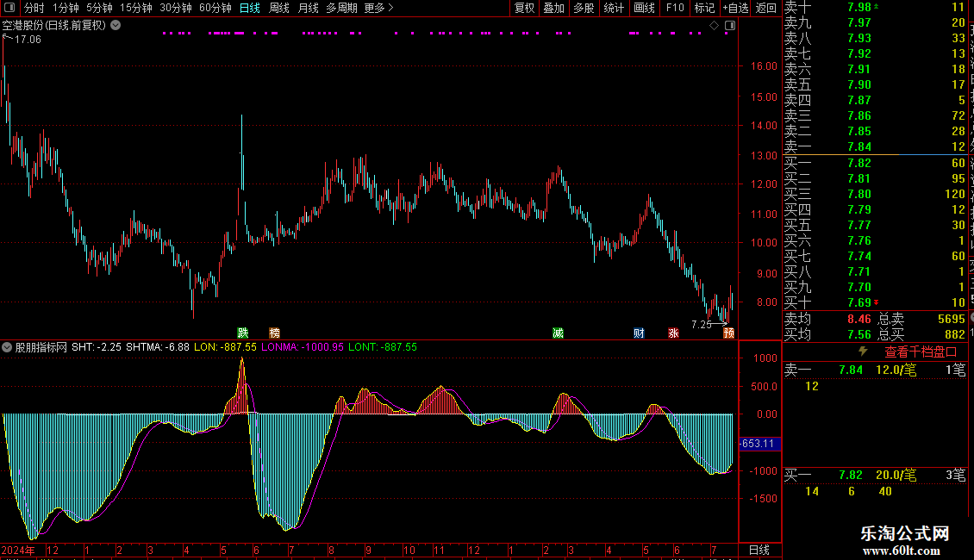Click the red 涨 event marker
Image resolution: width=974 pixels, height=560 pixels.
pyautogui.click(x=673, y=333)
